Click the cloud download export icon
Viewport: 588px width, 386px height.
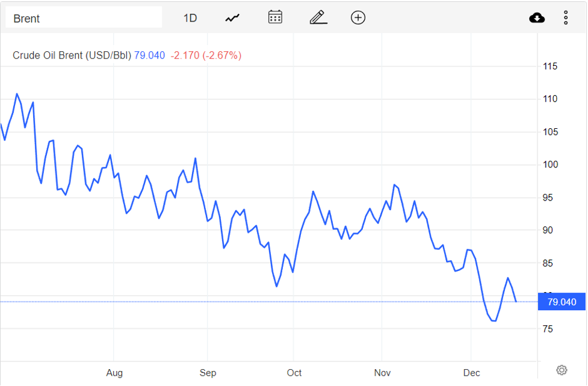537,17
